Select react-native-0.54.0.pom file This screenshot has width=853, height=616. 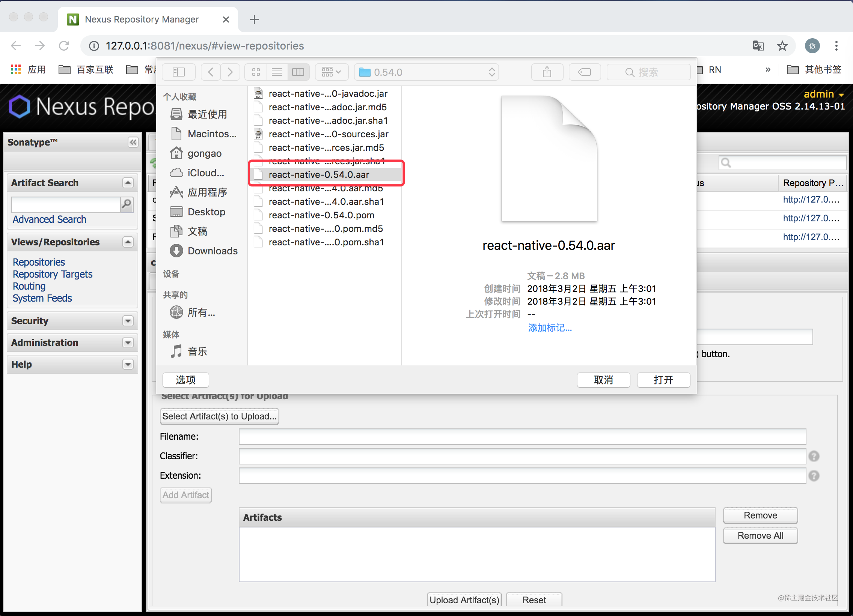(321, 215)
